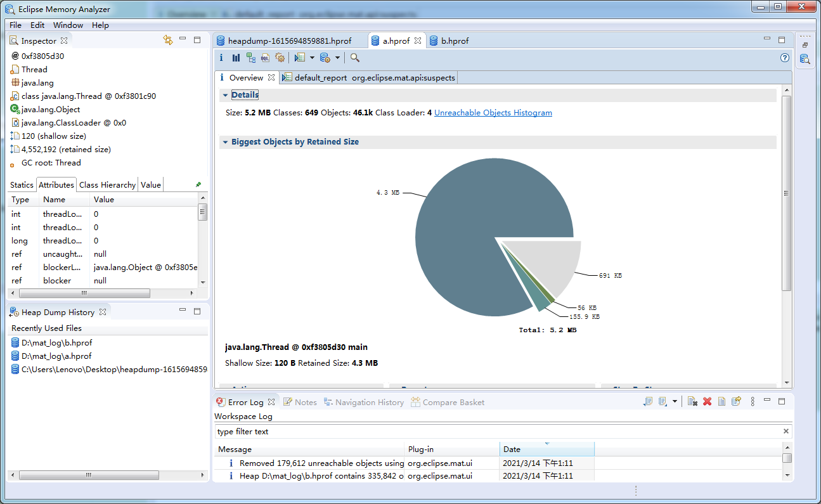Open the Navigation History tab
Viewport: 821px width, 504px height.
coord(364,402)
